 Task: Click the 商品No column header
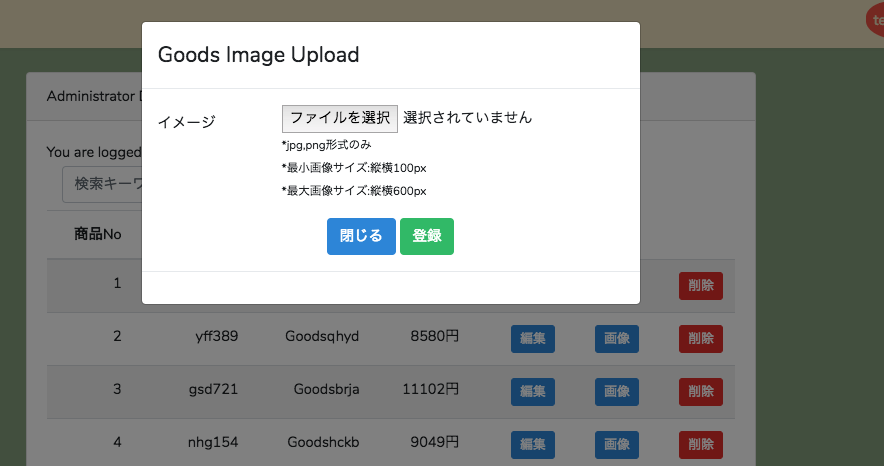pos(98,235)
